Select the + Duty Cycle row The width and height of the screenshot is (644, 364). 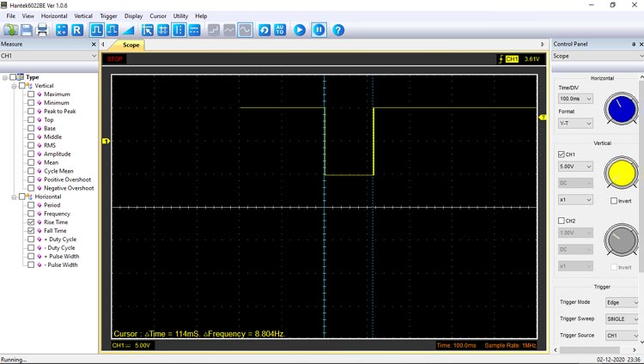click(x=60, y=240)
